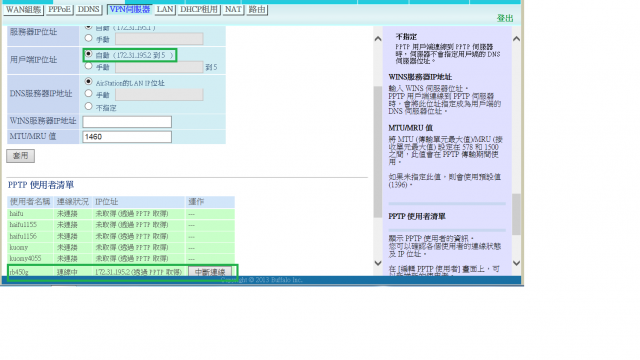Choose AirStation LAN IP for DNS server
Screen dimensions: 640x360
tap(88, 82)
